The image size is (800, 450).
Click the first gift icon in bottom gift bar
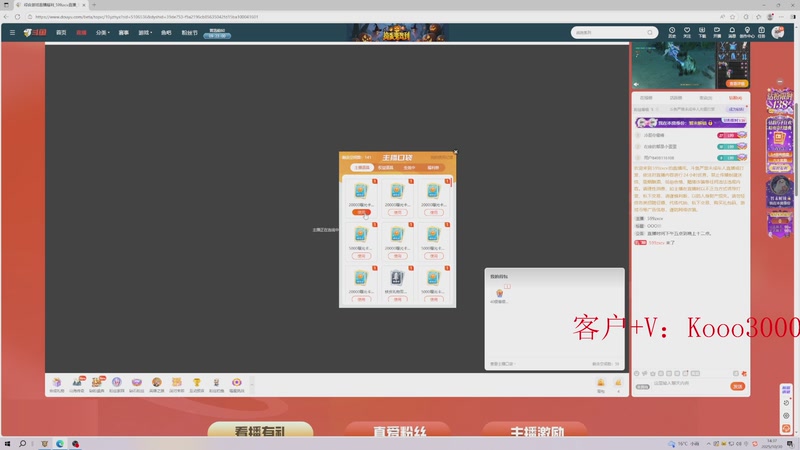(x=57, y=384)
